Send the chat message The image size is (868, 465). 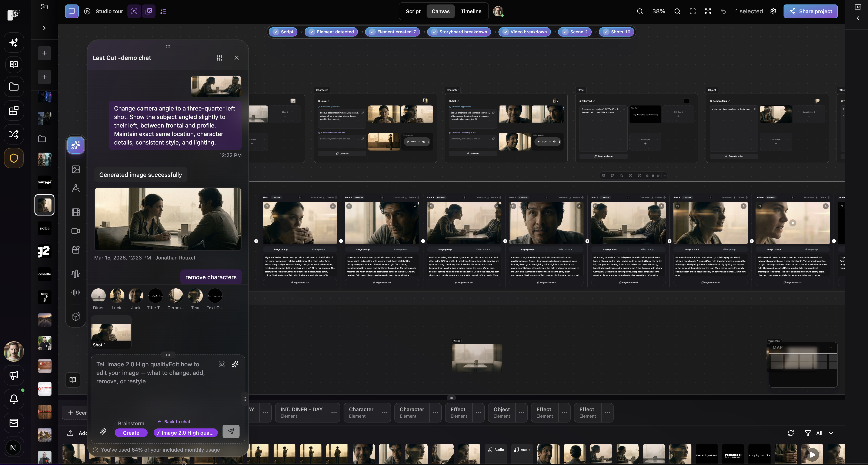(x=231, y=431)
